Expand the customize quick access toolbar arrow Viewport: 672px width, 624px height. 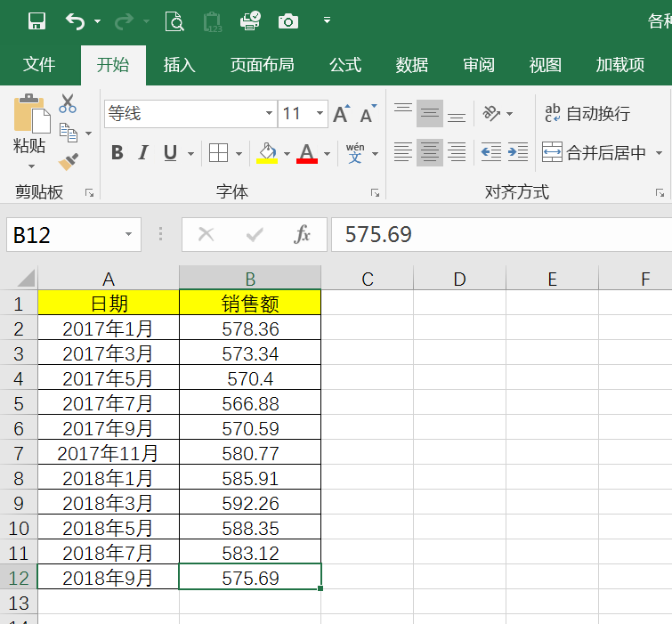coord(327,20)
